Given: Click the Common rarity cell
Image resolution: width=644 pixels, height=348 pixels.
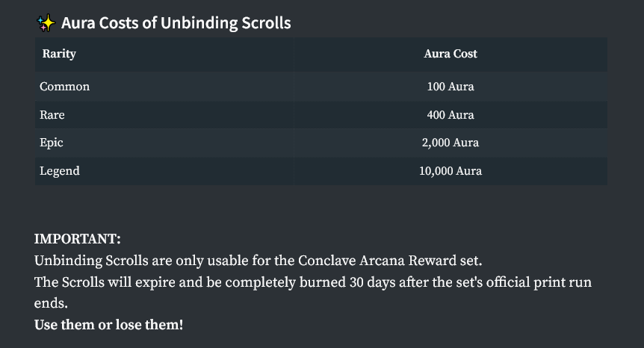Looking at the screenshot, I should click(64, 87).
